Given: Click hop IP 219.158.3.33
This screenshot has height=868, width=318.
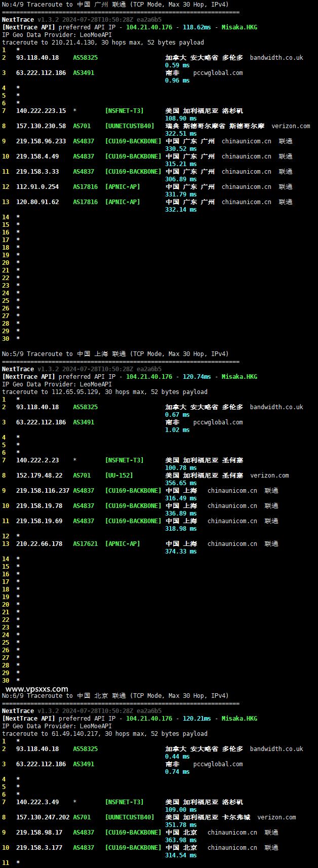Looking at the screenshot, I should [37, 172].
